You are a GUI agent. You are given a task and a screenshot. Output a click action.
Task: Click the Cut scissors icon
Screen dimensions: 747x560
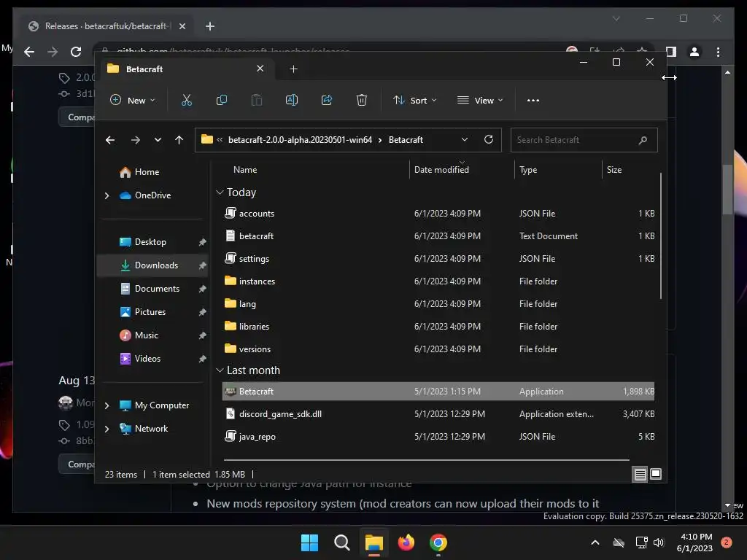tap(186, 101)
